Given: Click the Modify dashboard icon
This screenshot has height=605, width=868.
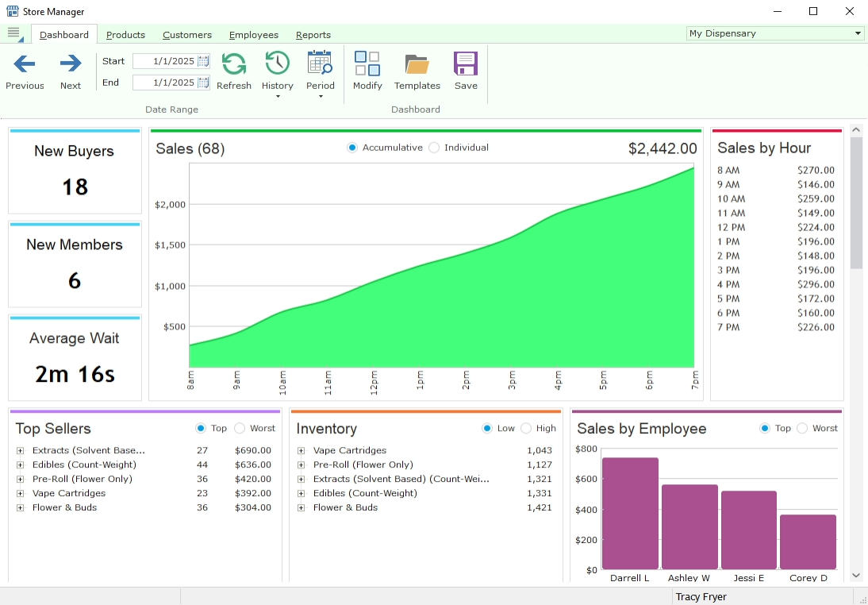Looking at the screenshot, I should [x=367, y=64].
